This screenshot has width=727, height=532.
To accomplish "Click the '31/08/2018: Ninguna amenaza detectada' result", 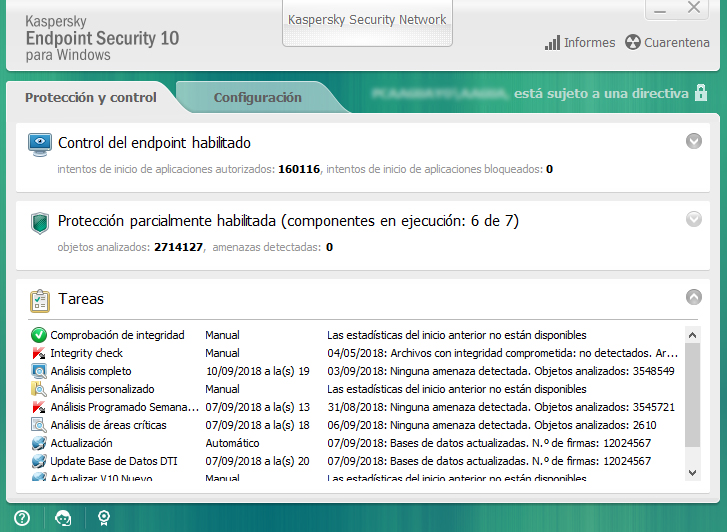I will 501,407.
